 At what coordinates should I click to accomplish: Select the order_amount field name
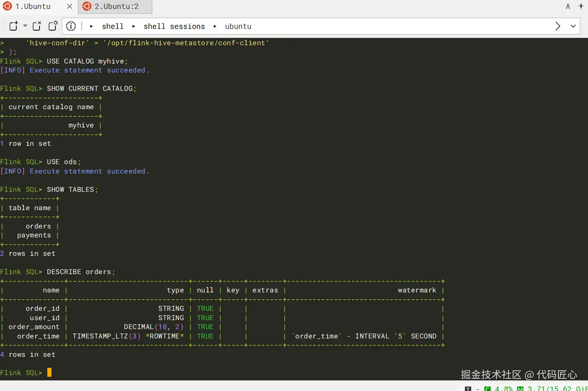coord(34,327)
